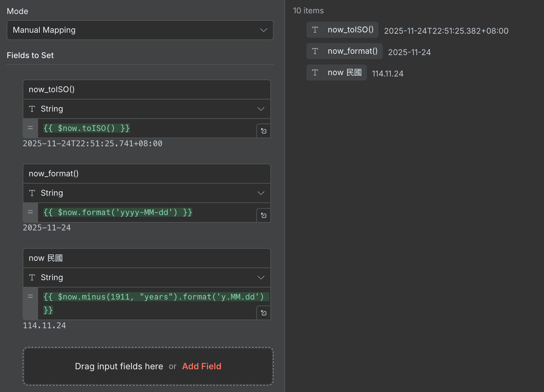
Task: Click the equals icon beside the $now.minus expression
Action: coord(30,297)
